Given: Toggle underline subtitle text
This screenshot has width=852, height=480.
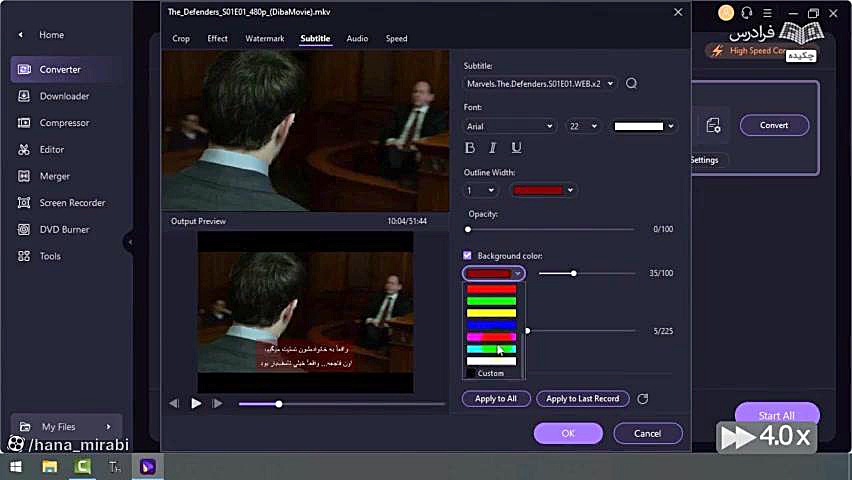Looking at the screenshot, I should [516, 148].
